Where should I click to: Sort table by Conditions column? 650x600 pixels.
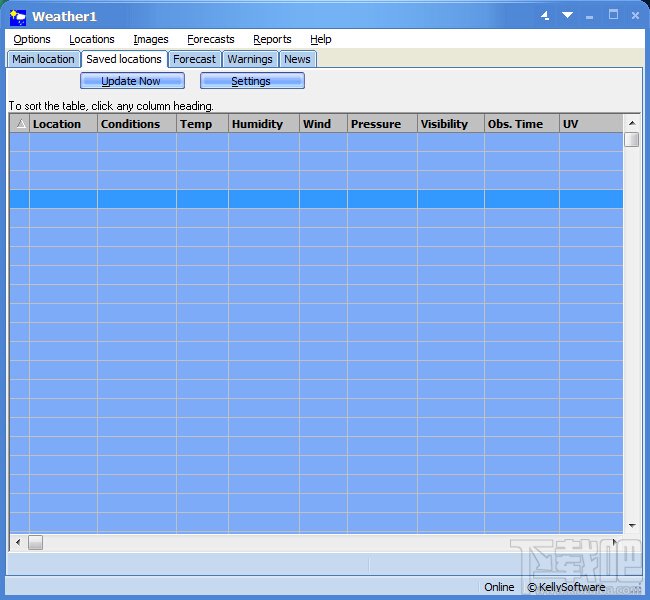point(137,124)
